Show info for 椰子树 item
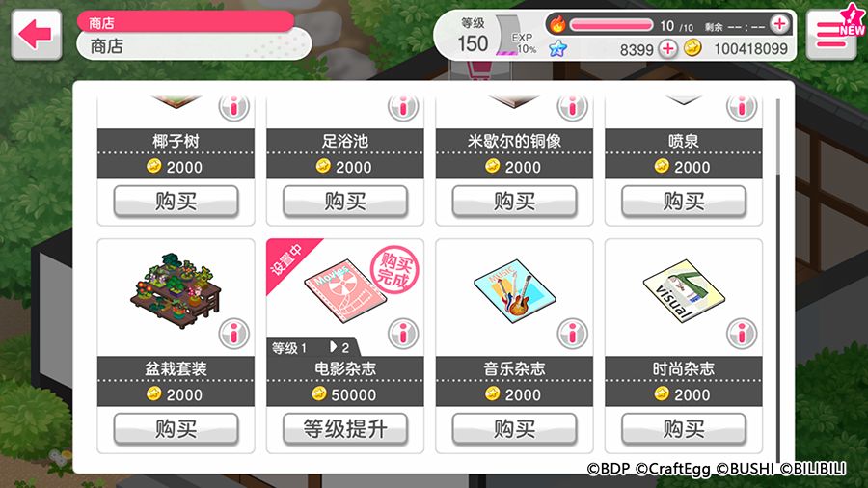 233,106
